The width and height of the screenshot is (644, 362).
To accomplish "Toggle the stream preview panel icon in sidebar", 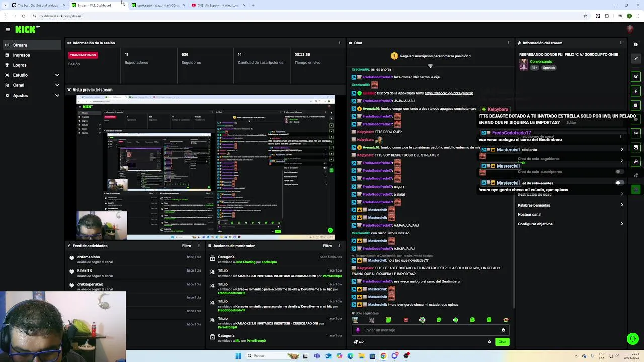I will pos(636,77).
